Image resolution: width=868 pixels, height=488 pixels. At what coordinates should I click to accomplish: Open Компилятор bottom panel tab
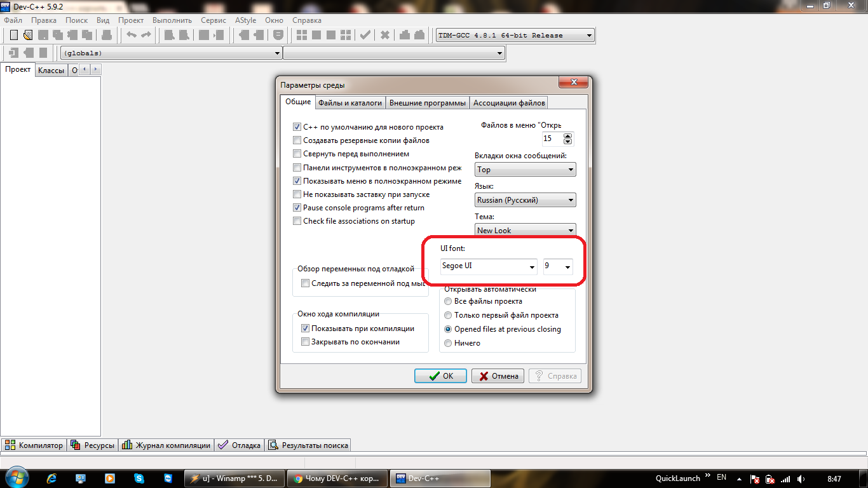(34, 445)
